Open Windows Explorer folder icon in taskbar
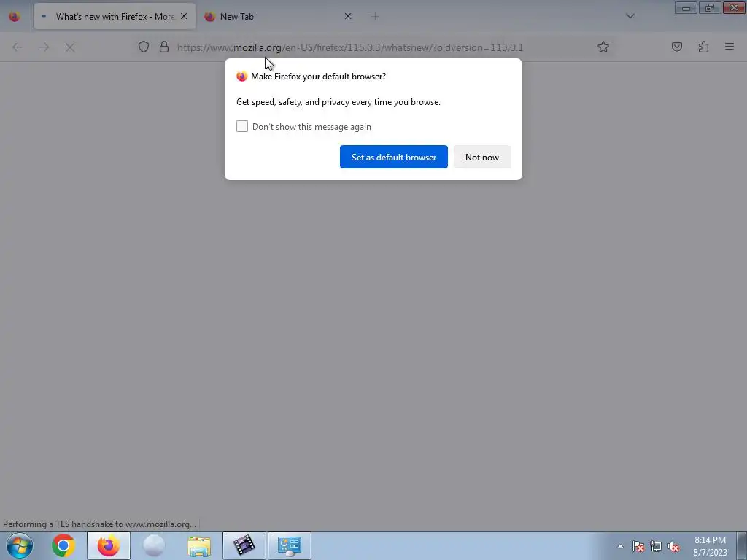This screenshot has width=747, height=560. pos(199,546)
